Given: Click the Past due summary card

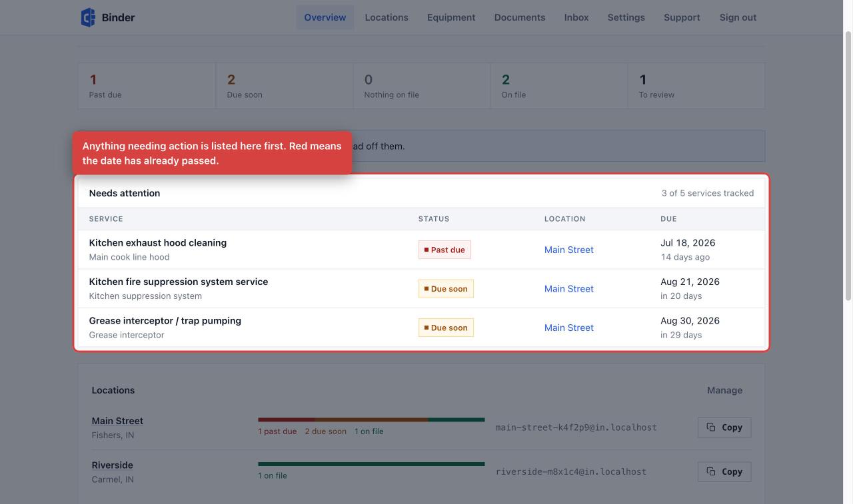Looking at the screenshot, I should [147, 86].
